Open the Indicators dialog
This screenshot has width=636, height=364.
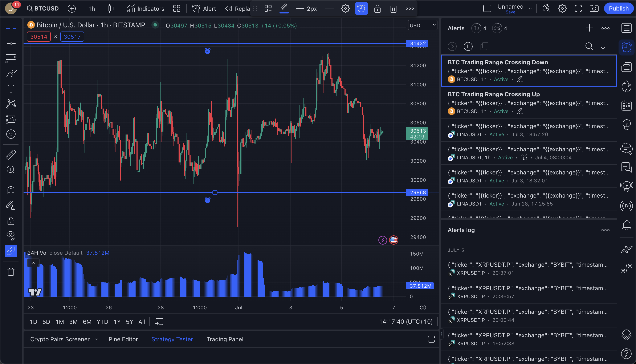tap(146, 8)
